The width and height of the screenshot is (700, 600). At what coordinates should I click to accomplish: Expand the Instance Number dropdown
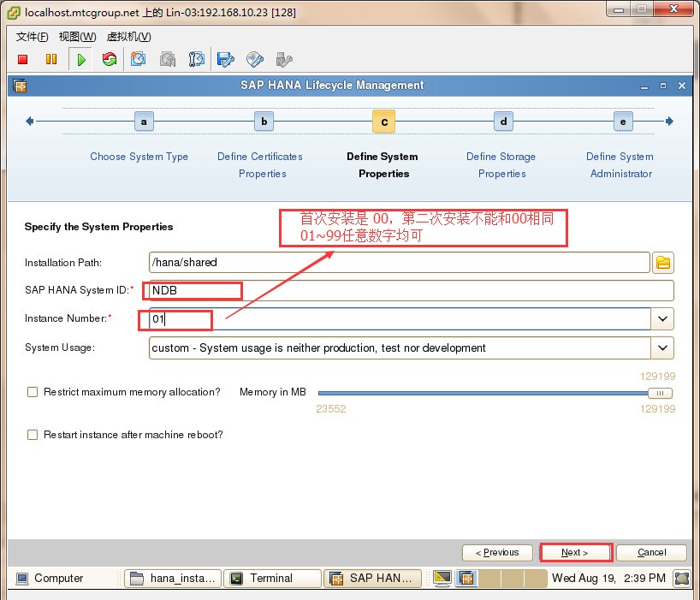[x=662, y=318]
